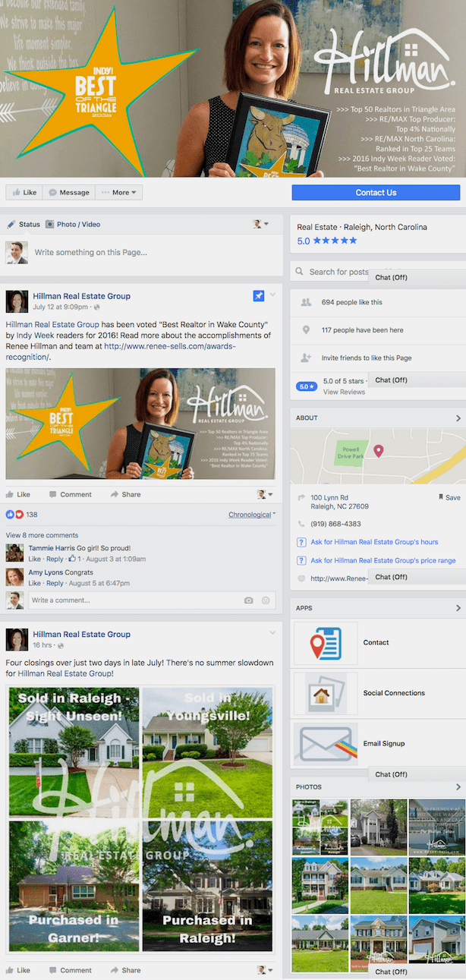Click View 8 more comments
The width and height of the screenshot is (466, 980).
[42, 535]
